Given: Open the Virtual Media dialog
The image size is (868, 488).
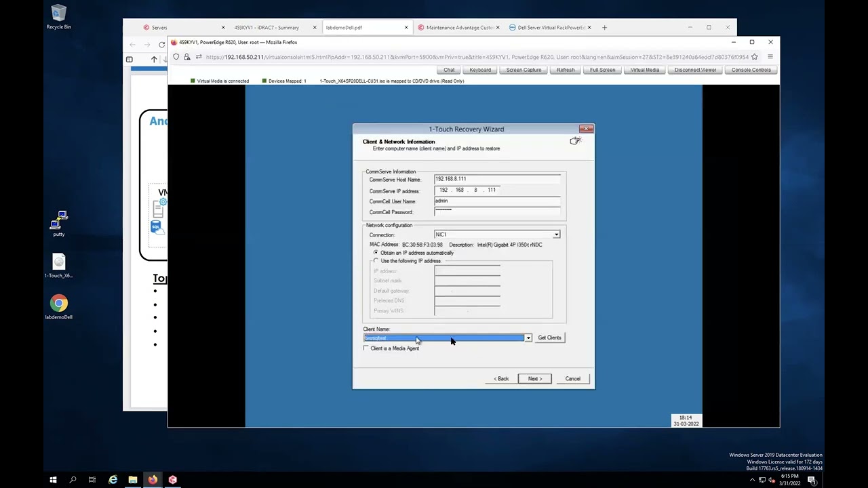Looking at the screenshot, I should 644,70.
